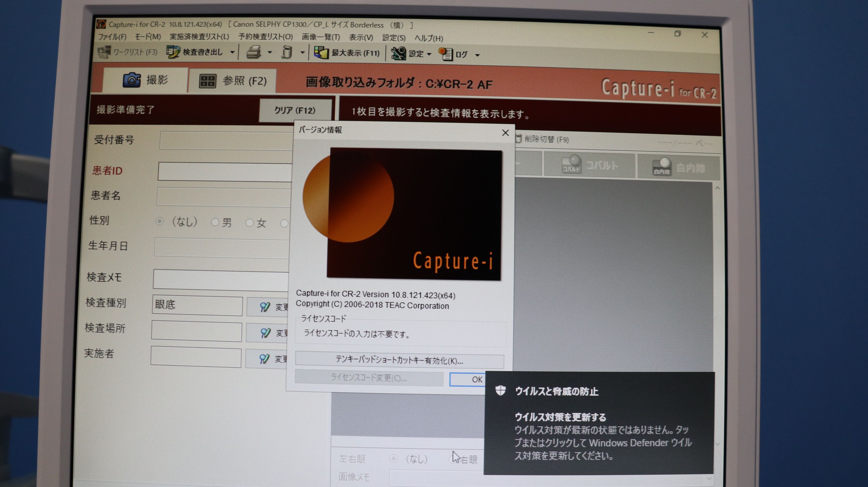Expand the 検査書き出し dropdown arrow
The width and height of the screenshot is (868, 487).
tap(232, 52)
